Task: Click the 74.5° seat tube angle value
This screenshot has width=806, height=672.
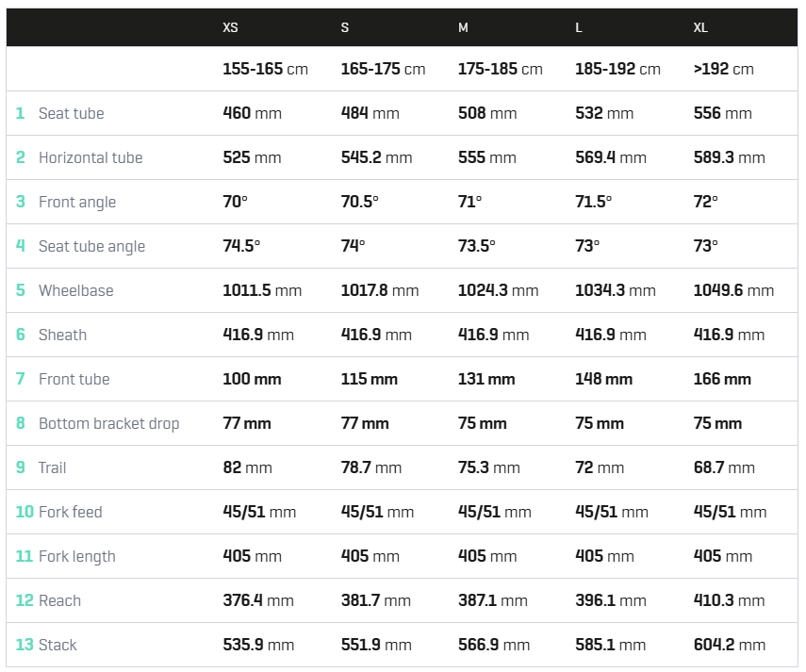Action: click(x=241, y=246)
